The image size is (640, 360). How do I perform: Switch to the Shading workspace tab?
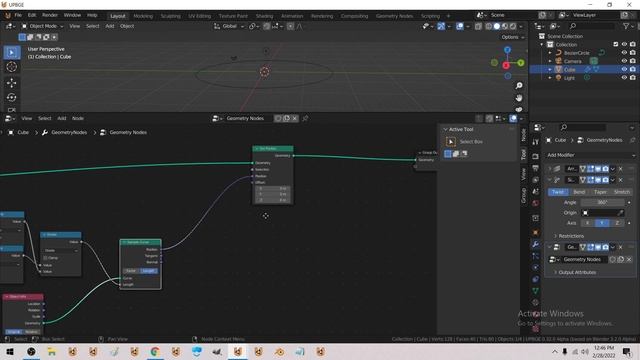(x=264, y=16)
